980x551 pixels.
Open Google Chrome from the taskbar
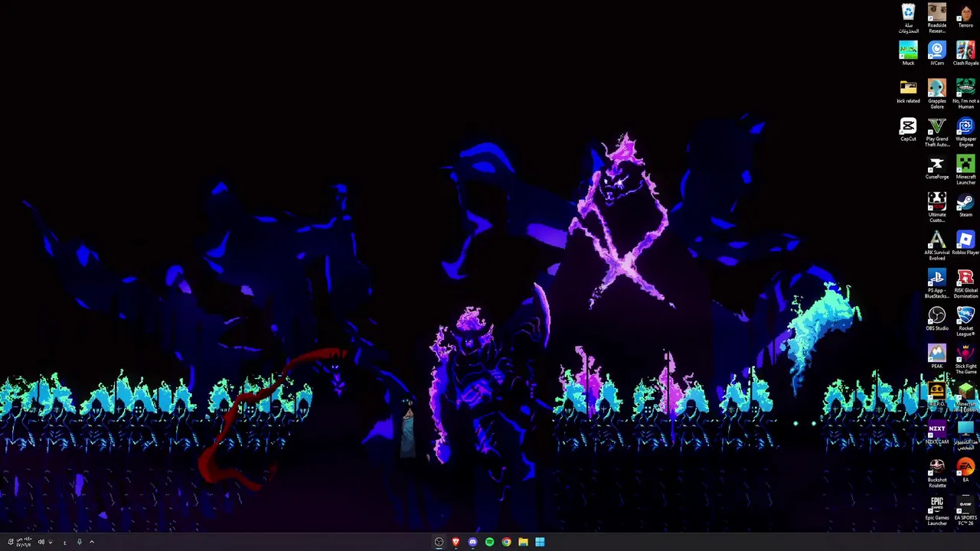coord(506,542)
